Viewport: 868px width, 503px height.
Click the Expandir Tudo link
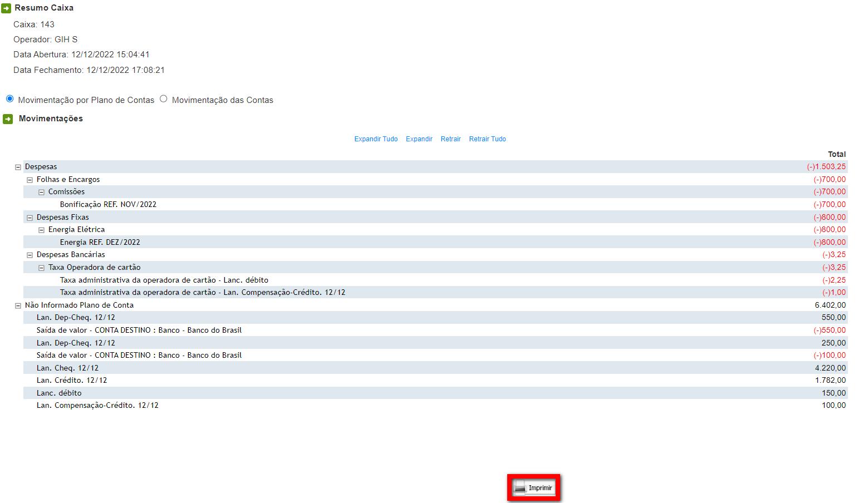[x=376, y=139]
